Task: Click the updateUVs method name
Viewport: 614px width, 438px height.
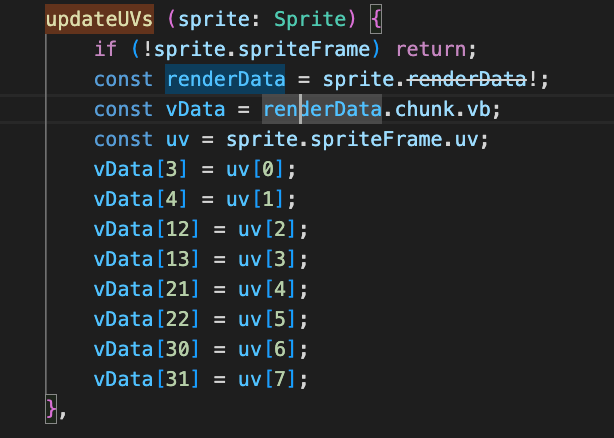Action: click(x=99, y=19)
